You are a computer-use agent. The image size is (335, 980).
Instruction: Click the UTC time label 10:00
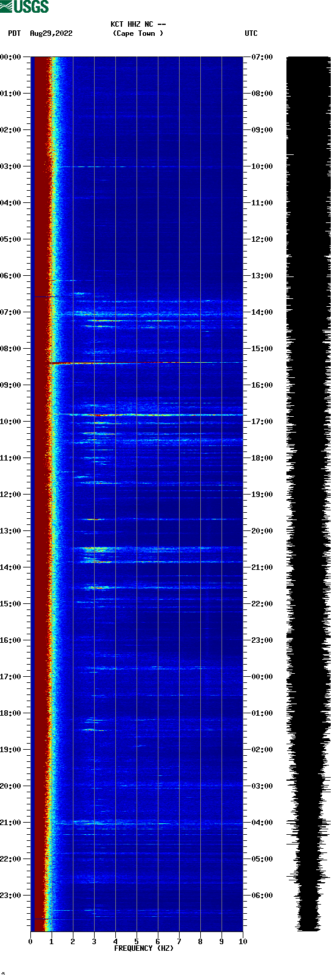262,166
